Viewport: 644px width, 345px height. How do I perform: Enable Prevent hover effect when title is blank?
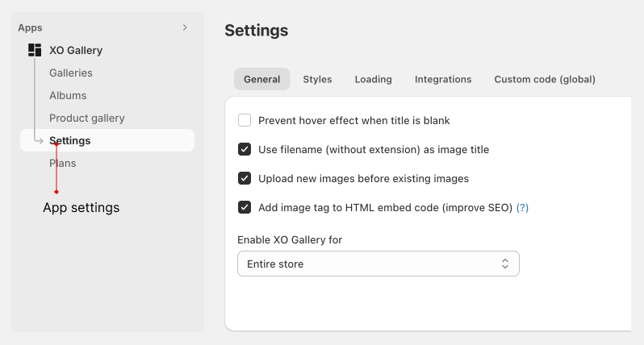point(245,120)
